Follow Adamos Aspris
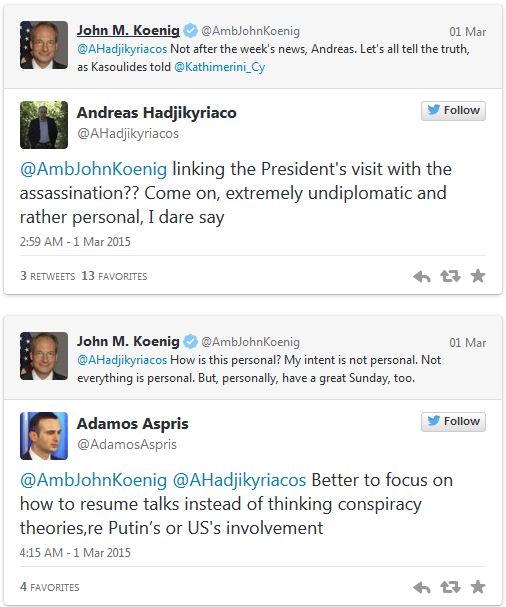Screen dimensions: 506x607 (453, 422)
